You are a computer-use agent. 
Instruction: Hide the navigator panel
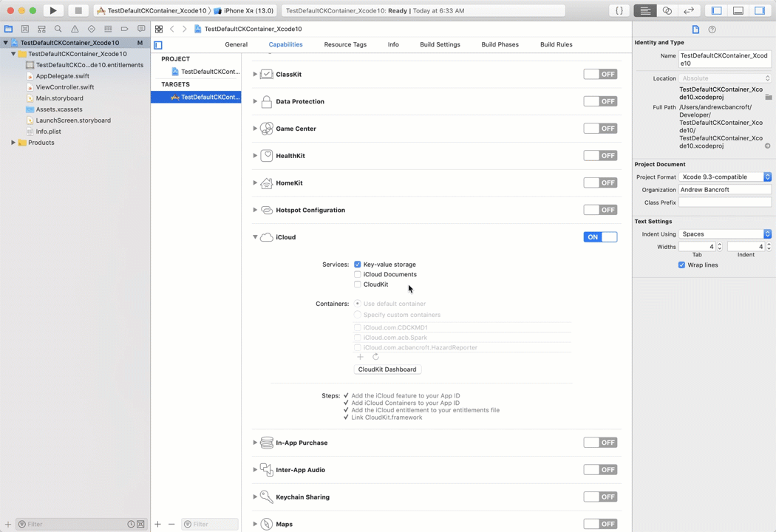click(716, 10)
